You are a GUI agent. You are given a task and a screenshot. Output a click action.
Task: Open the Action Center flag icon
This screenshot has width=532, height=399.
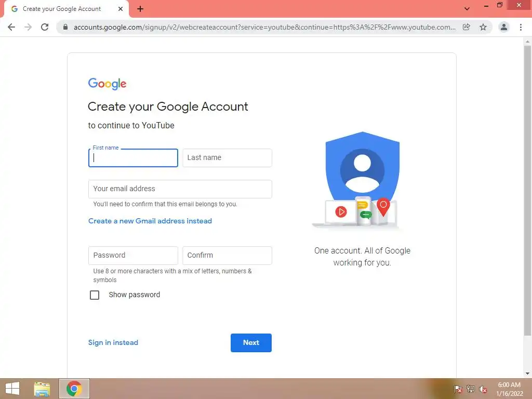point(458,389)
